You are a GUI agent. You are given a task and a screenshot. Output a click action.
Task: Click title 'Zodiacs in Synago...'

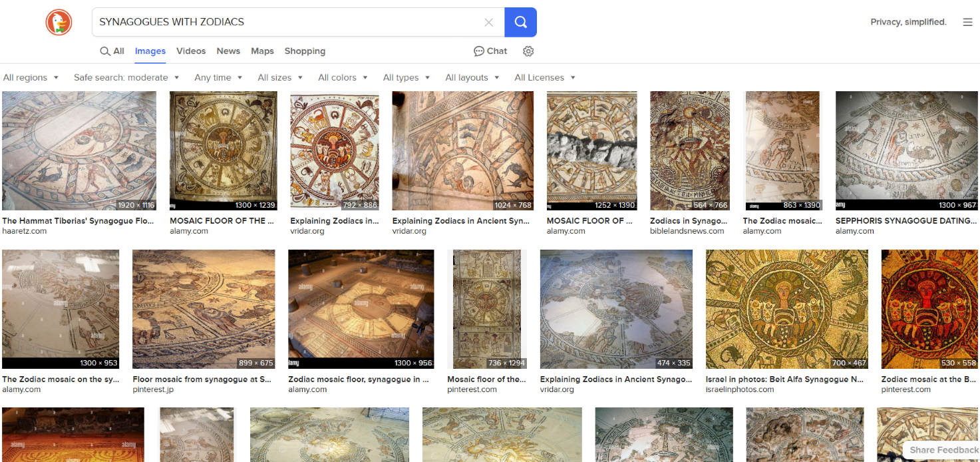point(689,221)
